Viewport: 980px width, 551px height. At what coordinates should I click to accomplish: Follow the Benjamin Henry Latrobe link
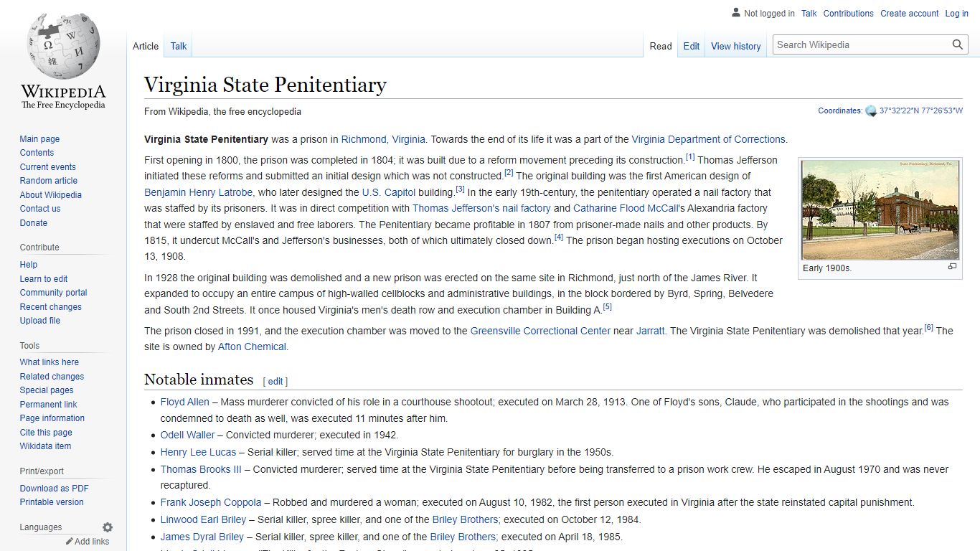198,192
